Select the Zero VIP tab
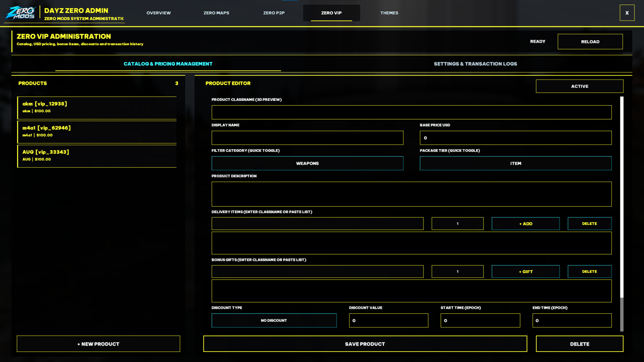The height and width of the screenshot is (362, 644). [x=331, y=13]
